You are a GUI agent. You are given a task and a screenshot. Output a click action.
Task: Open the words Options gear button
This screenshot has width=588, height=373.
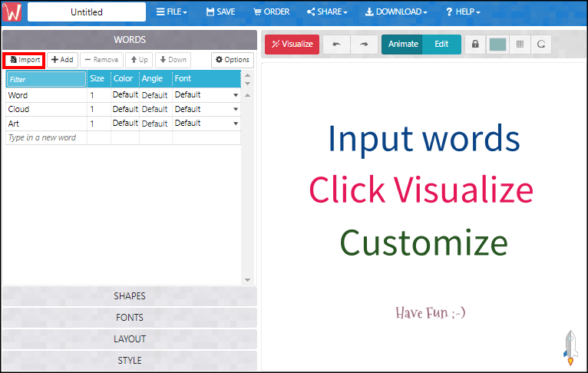coord(232,60)
